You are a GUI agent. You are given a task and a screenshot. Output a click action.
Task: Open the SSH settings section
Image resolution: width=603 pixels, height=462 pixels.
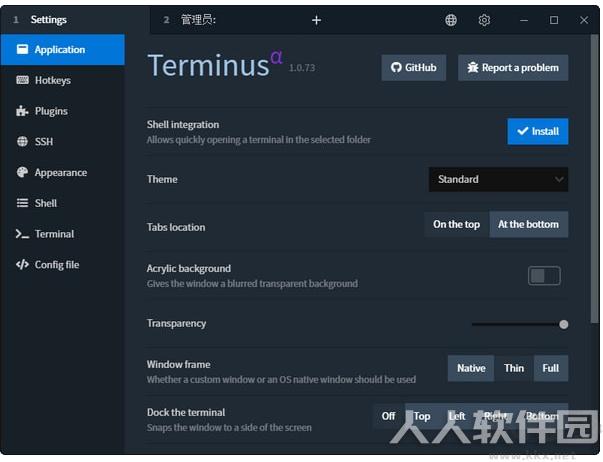tap(62, 142)
